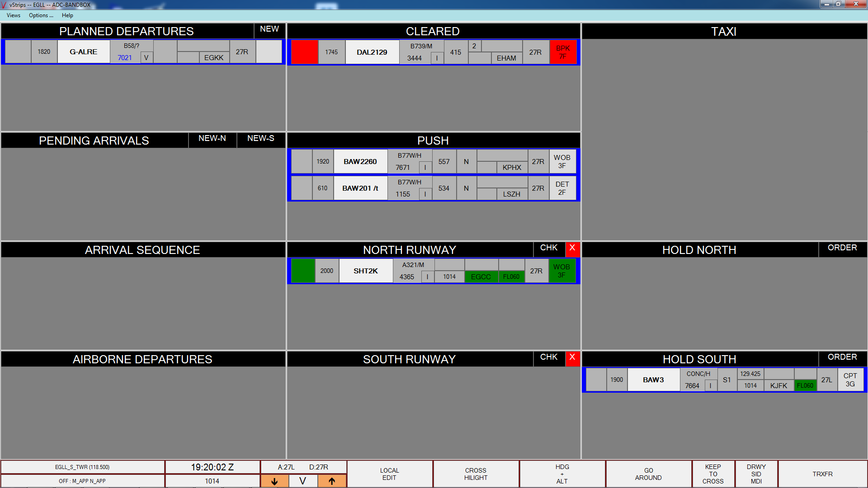The height and width of the screenshot is (488, 868).
Task: Open the Views menu
Action: [x=13, y=15]
